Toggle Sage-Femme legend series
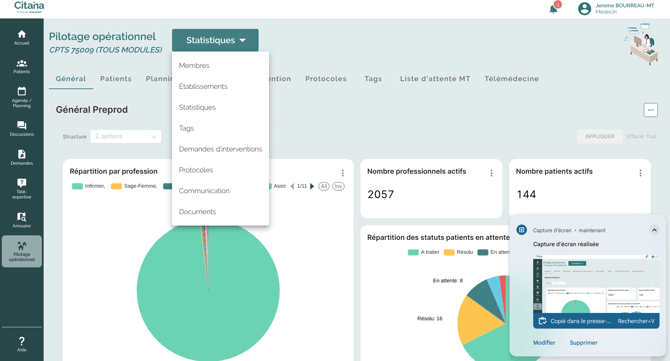 point(134,186)
